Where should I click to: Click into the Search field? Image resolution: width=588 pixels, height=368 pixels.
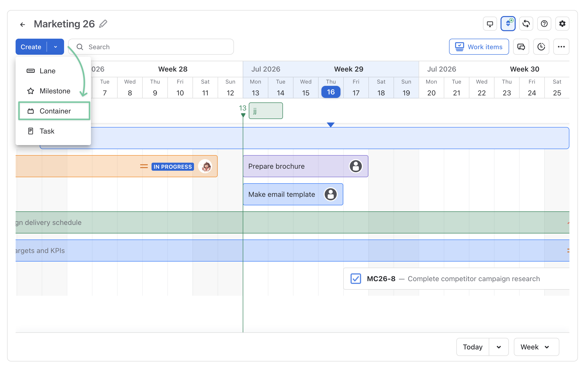pyautogui.click(x=151, y=47)
